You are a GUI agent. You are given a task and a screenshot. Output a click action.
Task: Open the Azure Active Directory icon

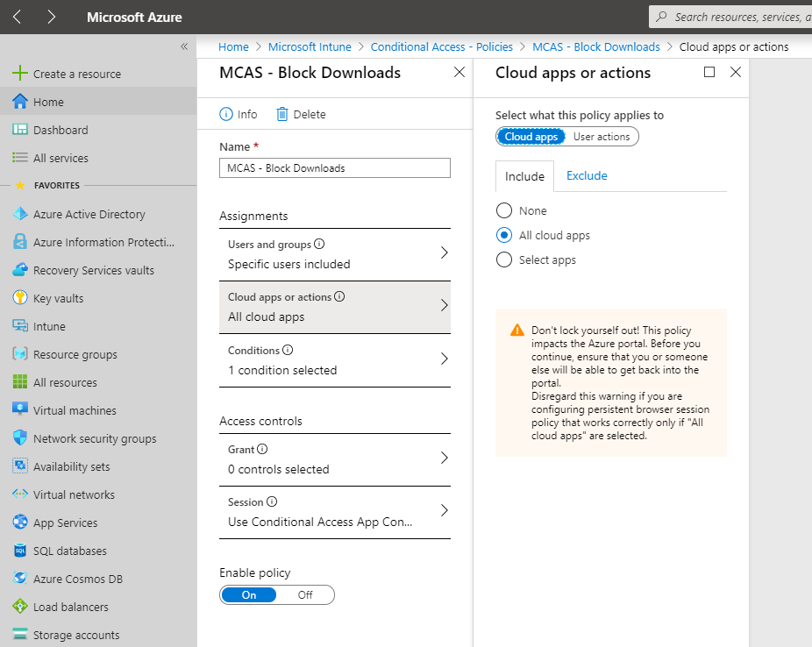tap(19, 214)
